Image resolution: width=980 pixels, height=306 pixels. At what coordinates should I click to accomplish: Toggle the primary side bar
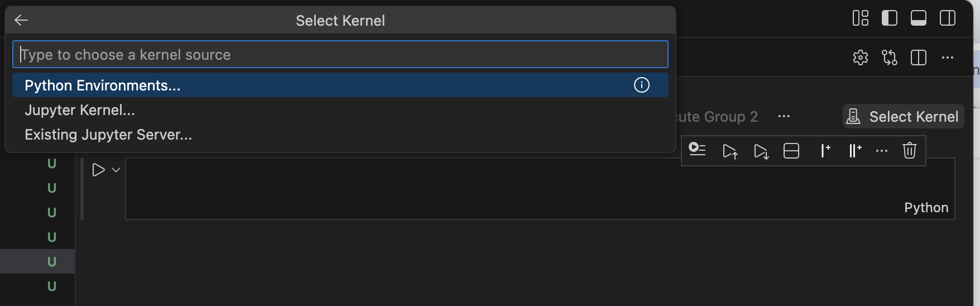tap(889, 18)
